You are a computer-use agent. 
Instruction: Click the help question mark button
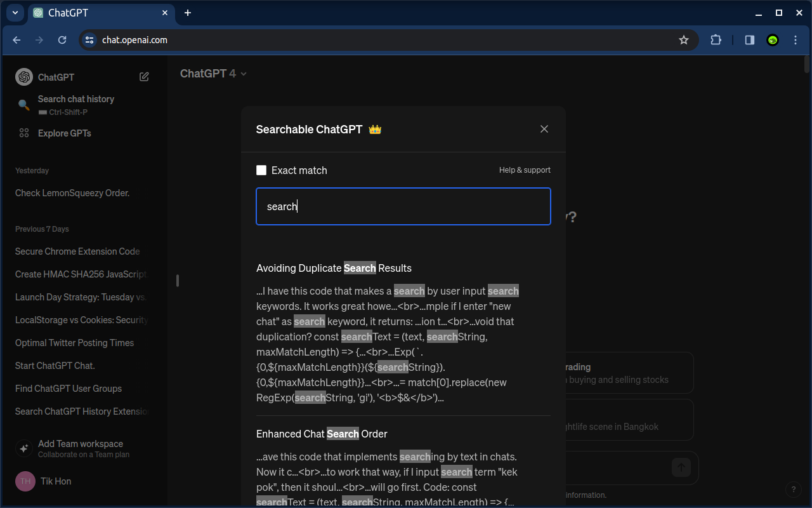[x=793, y=490]
